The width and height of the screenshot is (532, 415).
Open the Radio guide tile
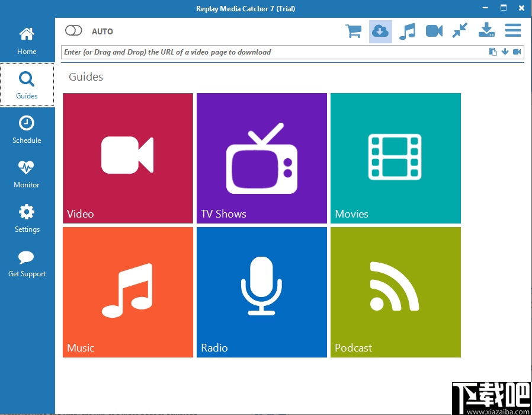pyautogui.click(x=262, y=292)
